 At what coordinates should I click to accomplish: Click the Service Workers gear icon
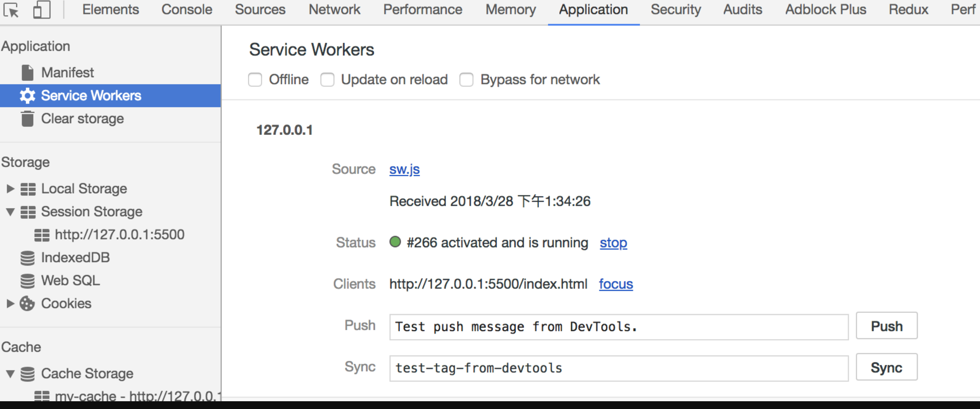pos(28,95)
